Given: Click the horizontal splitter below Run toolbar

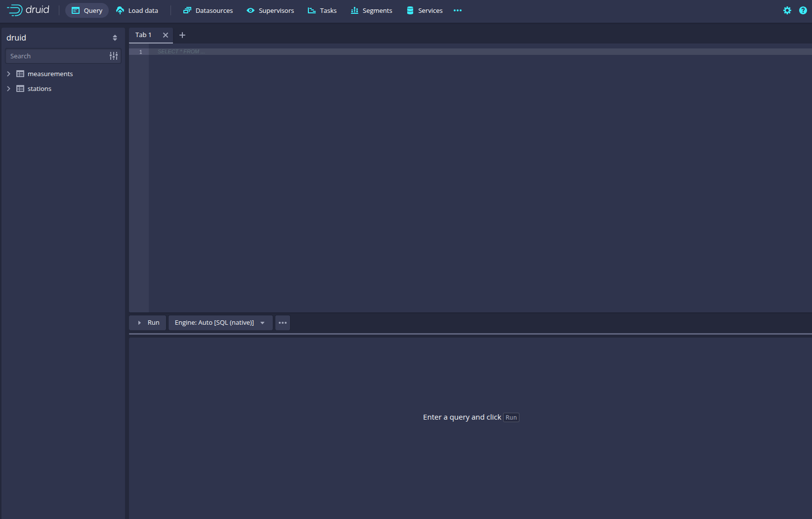Looking at the screenshot, I should [x=470, y=335].
